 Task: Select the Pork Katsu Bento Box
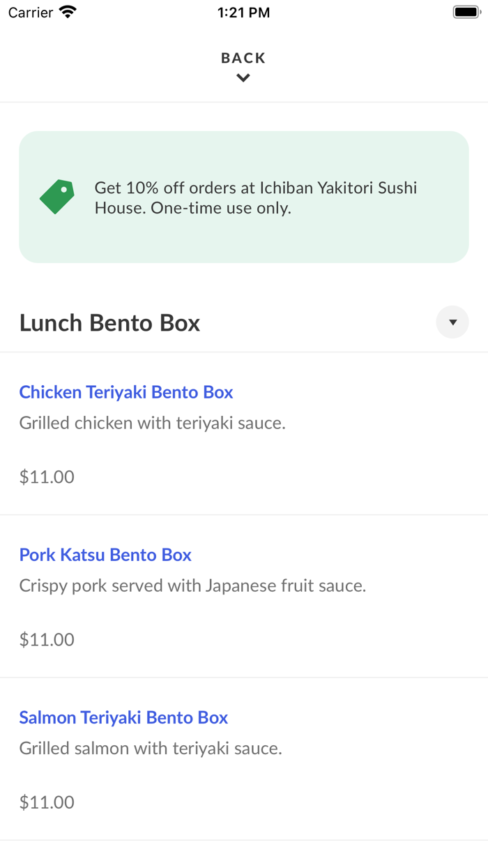click(105, 555)
